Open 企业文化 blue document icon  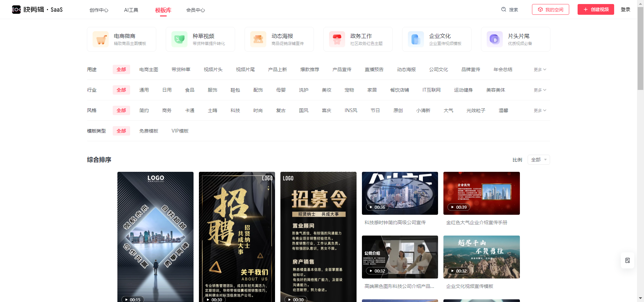[x=416, y=39]
